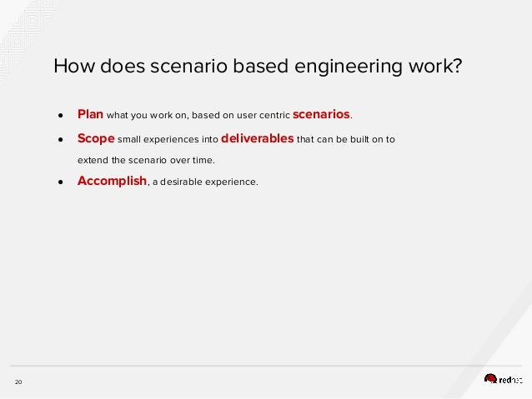Click the 'redhat' wordmark text in the footer
The height and width of the screenshot is (399, 532).
510,381
